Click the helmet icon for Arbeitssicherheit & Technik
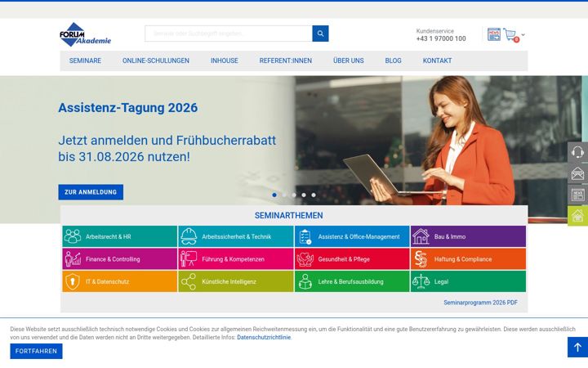588x368 pixels. pos(189,236)
